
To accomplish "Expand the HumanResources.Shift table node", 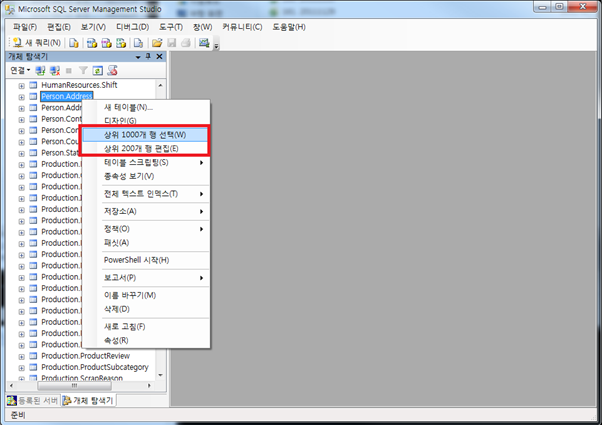I will [22, 86].
